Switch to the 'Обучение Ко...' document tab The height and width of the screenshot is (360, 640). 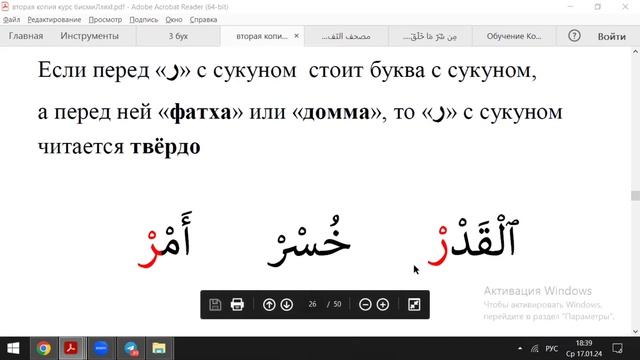pyautogui.click(x=514, y=36)
